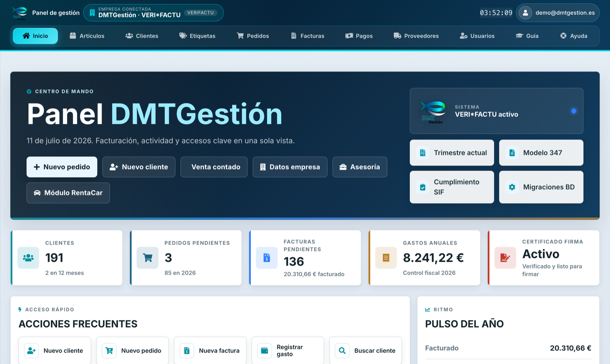Click the VERIFACTU badge in header

pyautogui.click(x=201, y=13)
